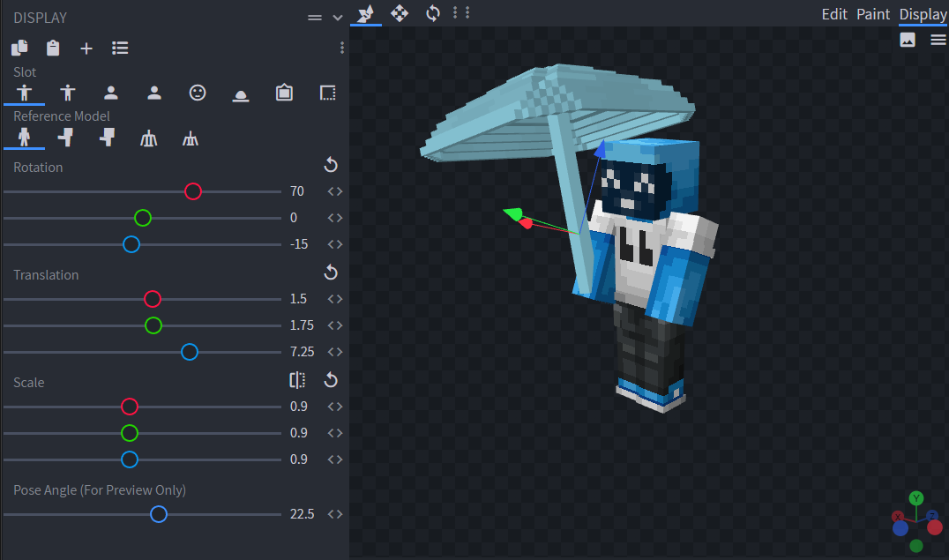Open the DISPLAY panel options menu
Image resolution: width=949 pixels, height=560 pixels.
(x=314, y=16)
